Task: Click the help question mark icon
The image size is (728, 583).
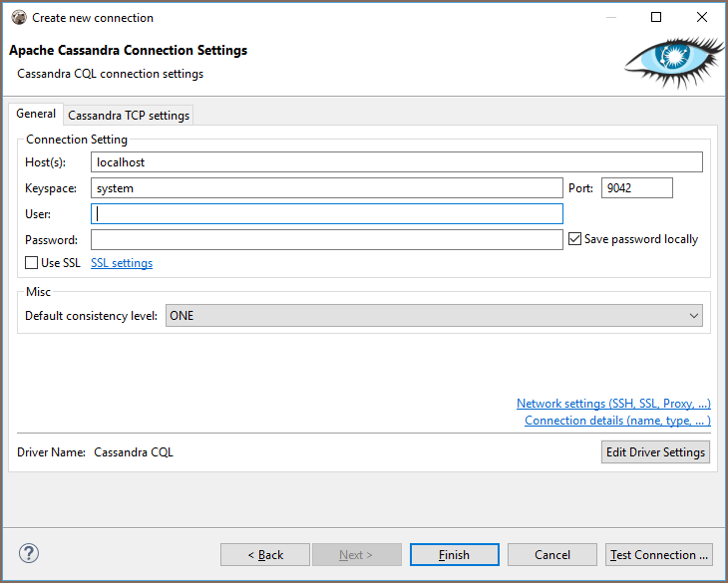Action: pyautogui.click(x=28, y=554)
